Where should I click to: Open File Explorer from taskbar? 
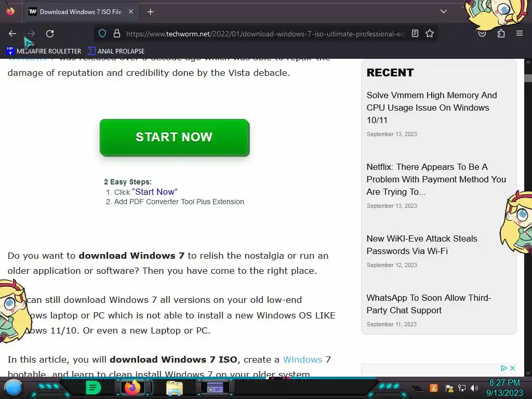[175, 389]
